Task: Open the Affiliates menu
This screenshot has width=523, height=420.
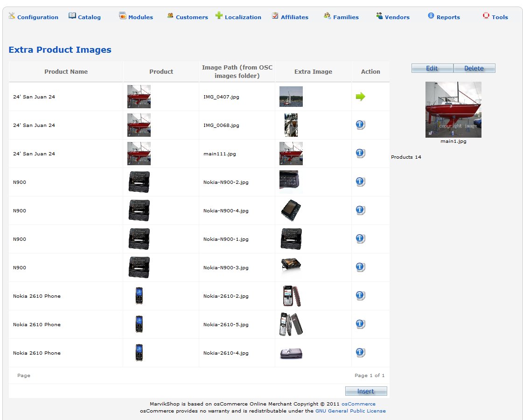Action: pyautogui.click(x=294, y=17)
